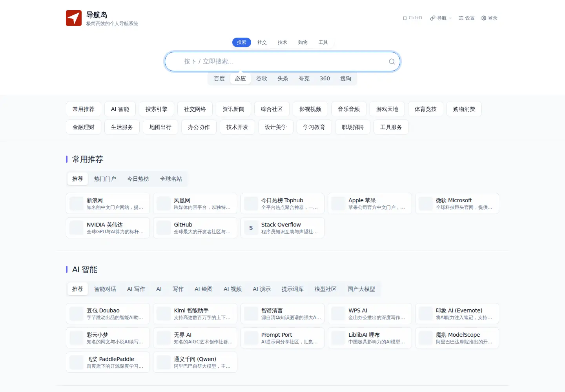Jump to 影视视频 category button

pyautogui.click(x=310, y=109)
